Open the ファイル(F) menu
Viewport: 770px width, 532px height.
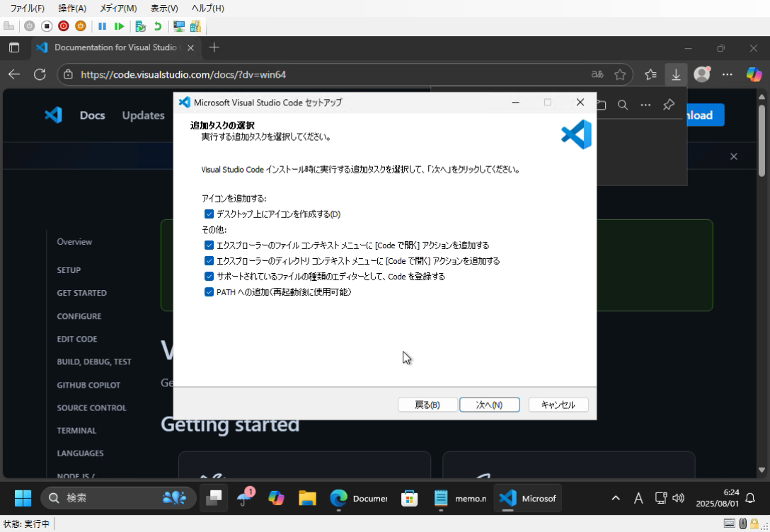click(x=27, y=8)
